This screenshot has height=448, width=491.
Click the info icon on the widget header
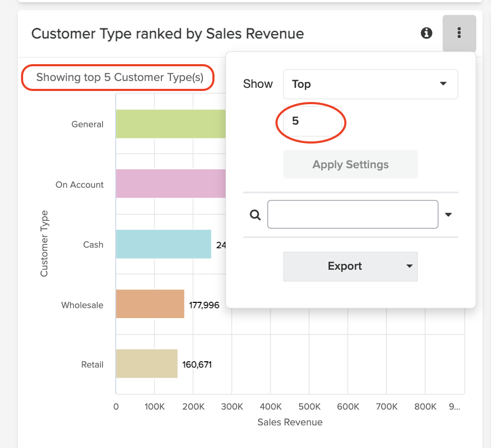(426, 33)
